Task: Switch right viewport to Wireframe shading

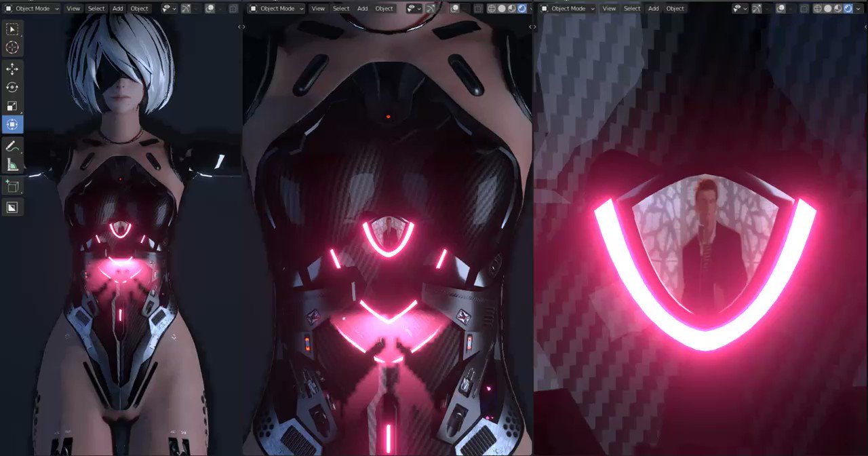Action: tap(818, 8)
